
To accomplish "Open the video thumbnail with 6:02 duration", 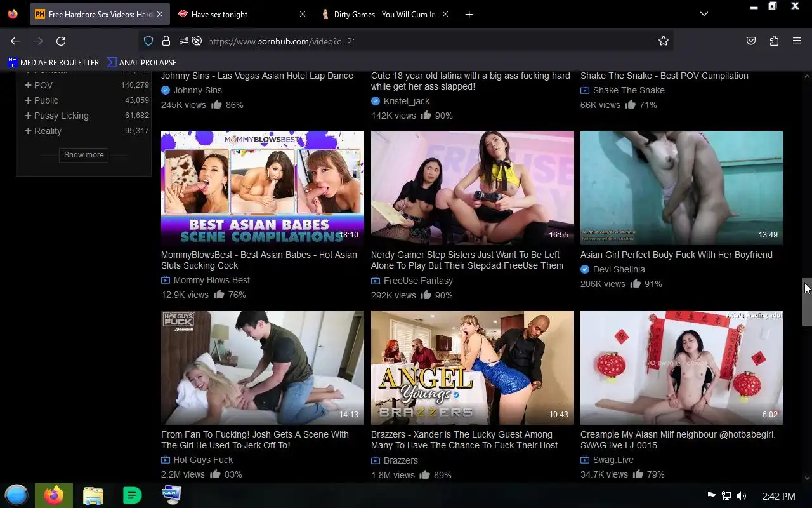I will pyautogui.click(x=682, y=368).
